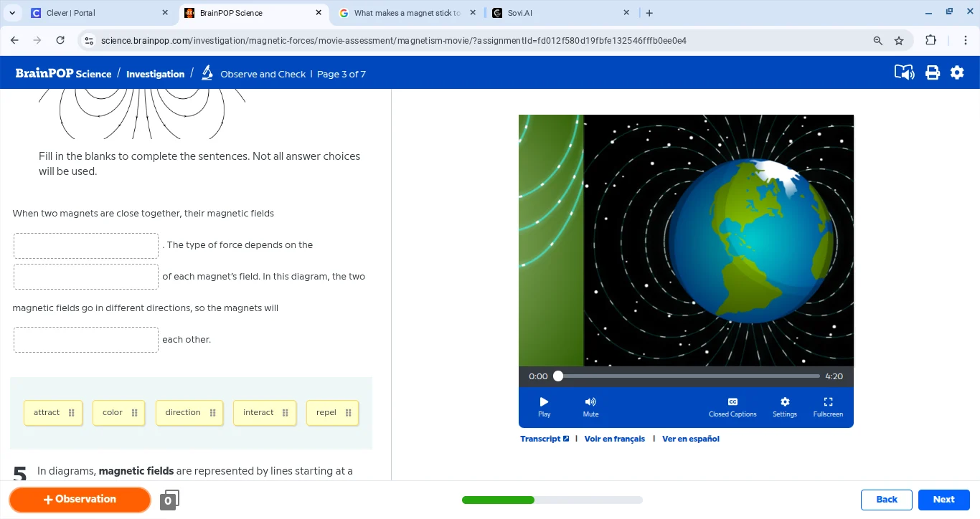Screen dimensions: 980x519
Task: Bookmark this page with star icon
Action: point(899,41)
